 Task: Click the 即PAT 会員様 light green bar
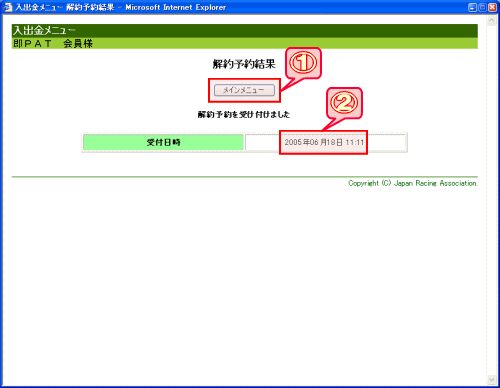pyautogui.click(x=245, y=43)
